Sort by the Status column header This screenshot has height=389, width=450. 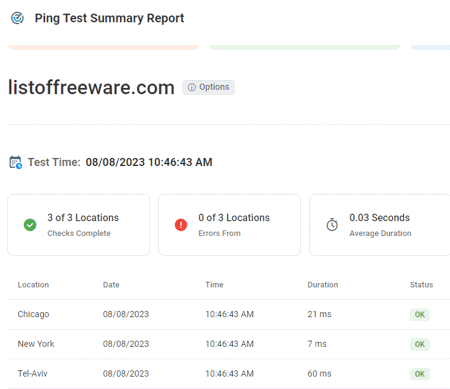421,285
